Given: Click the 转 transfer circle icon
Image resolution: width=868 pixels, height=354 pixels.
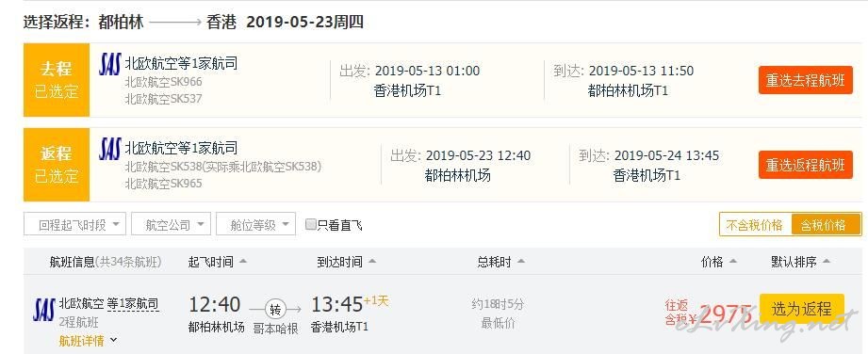Looking at the screenshot, I should tap(275, 309).
